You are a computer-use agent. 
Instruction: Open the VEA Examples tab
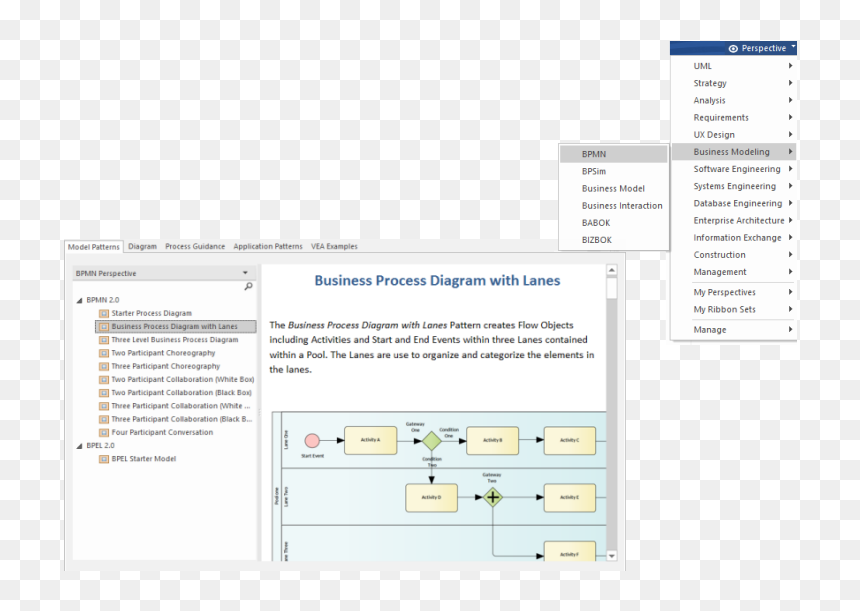[335, 247]
